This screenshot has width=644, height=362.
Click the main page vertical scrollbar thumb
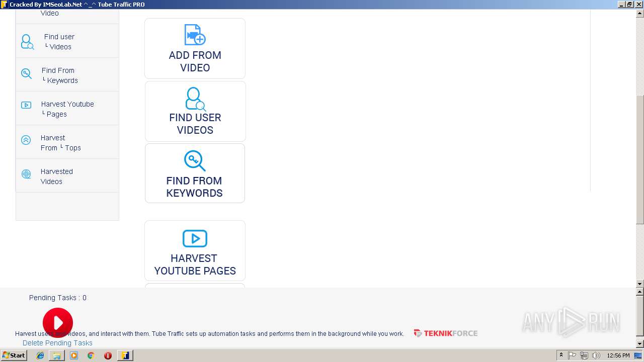click(x=640, y=159)
